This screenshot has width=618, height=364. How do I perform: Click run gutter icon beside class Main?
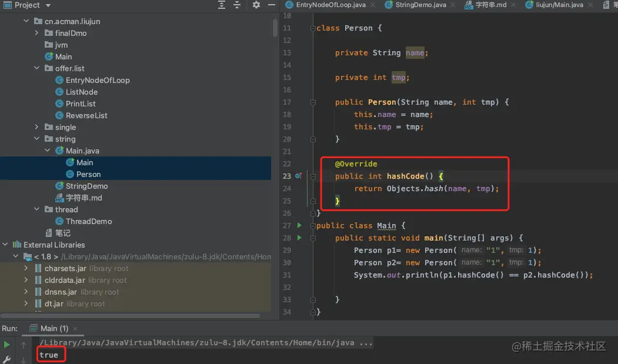coord(299,225)
